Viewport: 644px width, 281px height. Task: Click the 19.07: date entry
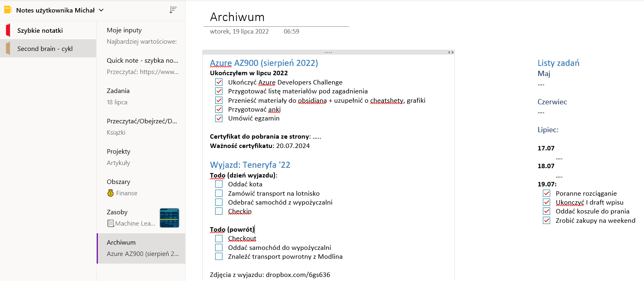pyautogui.click(x=547, y=184)
